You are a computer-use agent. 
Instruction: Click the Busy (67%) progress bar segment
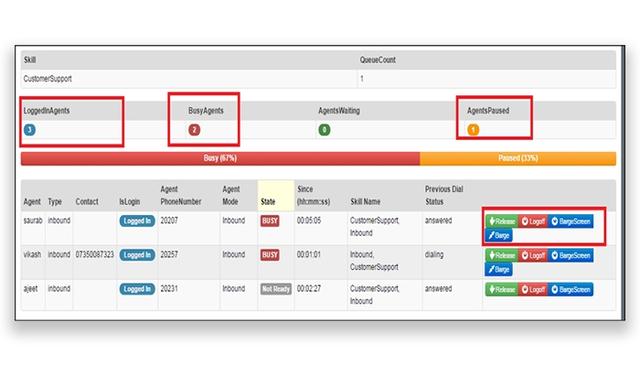(220, 158)
